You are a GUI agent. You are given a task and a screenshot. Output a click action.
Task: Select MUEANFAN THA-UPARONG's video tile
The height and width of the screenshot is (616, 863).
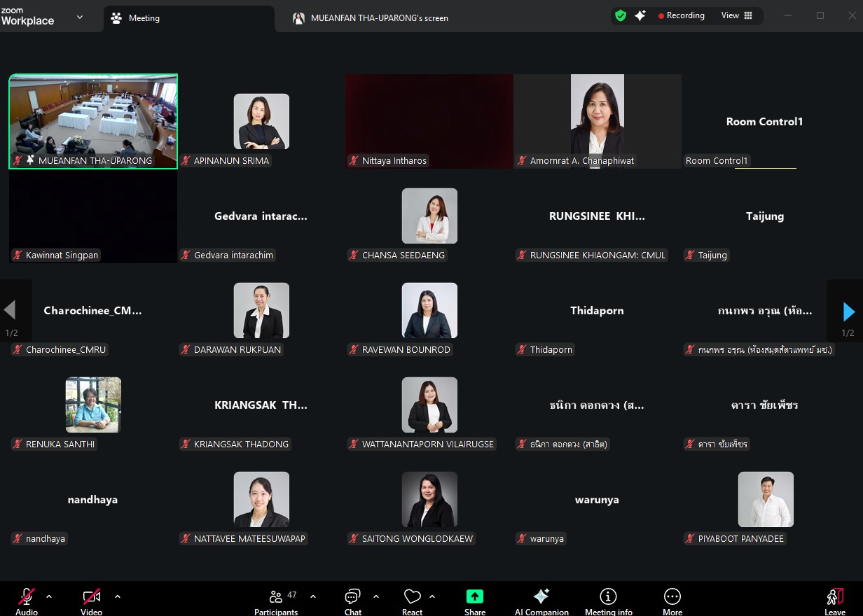click(x=93, y=120)
